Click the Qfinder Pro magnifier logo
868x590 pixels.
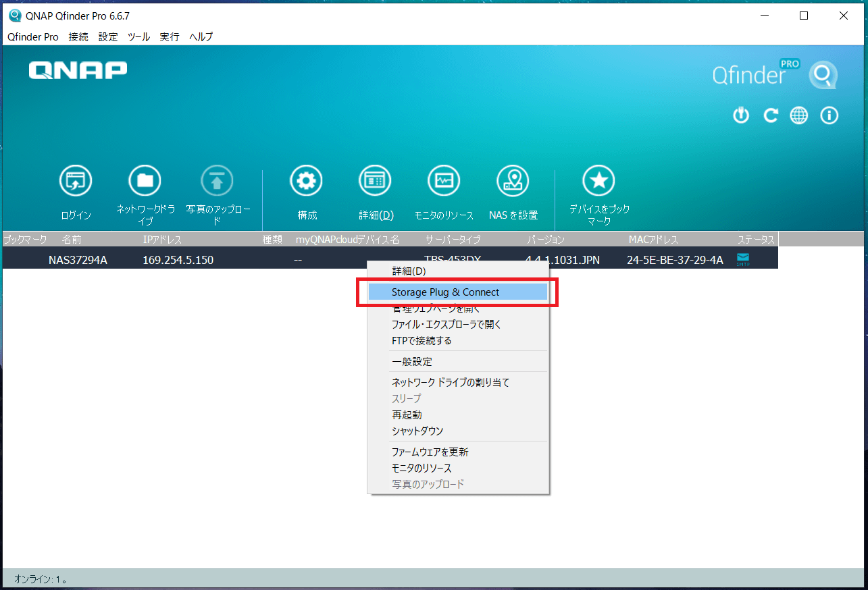[823, 75]
